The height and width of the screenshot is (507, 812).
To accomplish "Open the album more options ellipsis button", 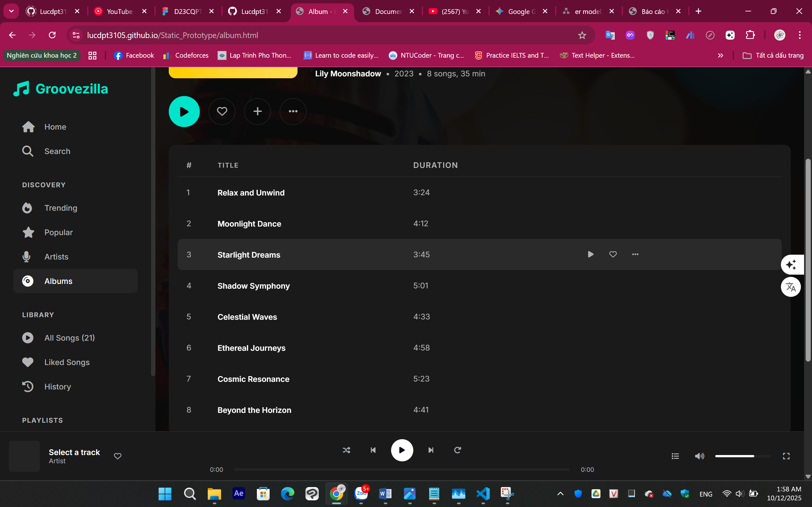I will 293,111.
